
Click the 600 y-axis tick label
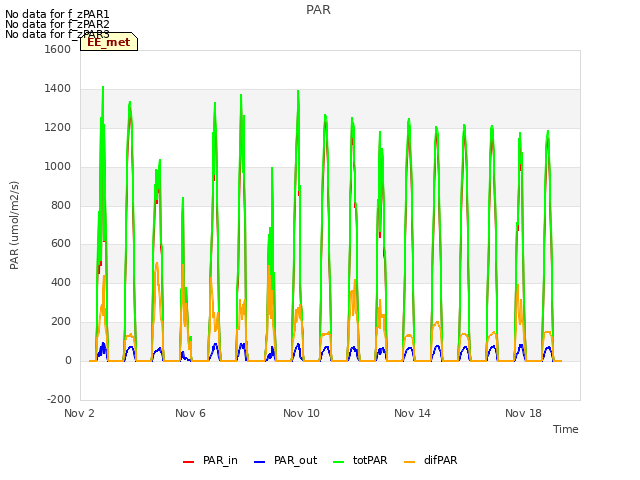(61, 244)
